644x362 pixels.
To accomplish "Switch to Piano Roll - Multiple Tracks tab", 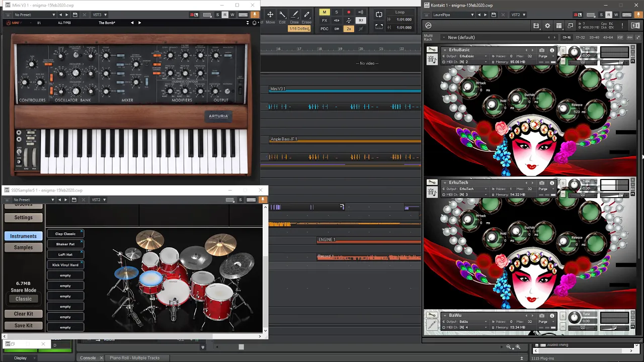I will point(134,358).
